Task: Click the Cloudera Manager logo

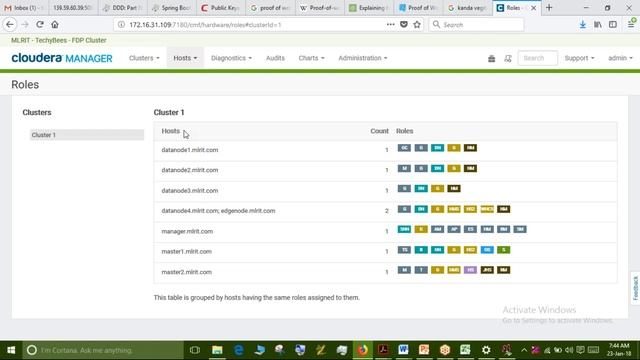Action: (x=62, y=58)
